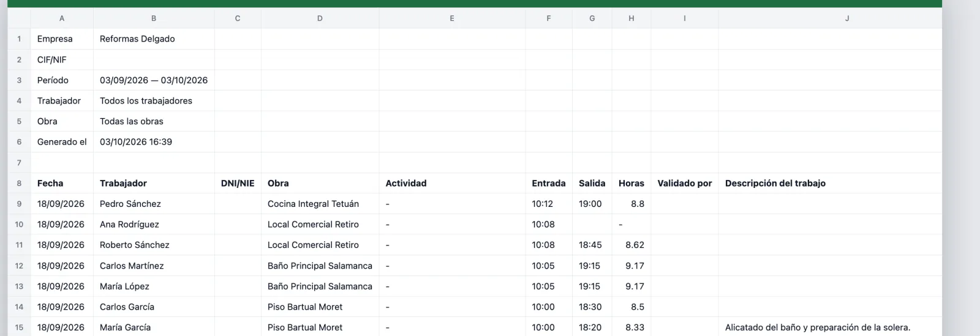Viewport: 980px width, 336px height.
Task: Click the 'Entrada' header cell
Action: pos(549,183)
